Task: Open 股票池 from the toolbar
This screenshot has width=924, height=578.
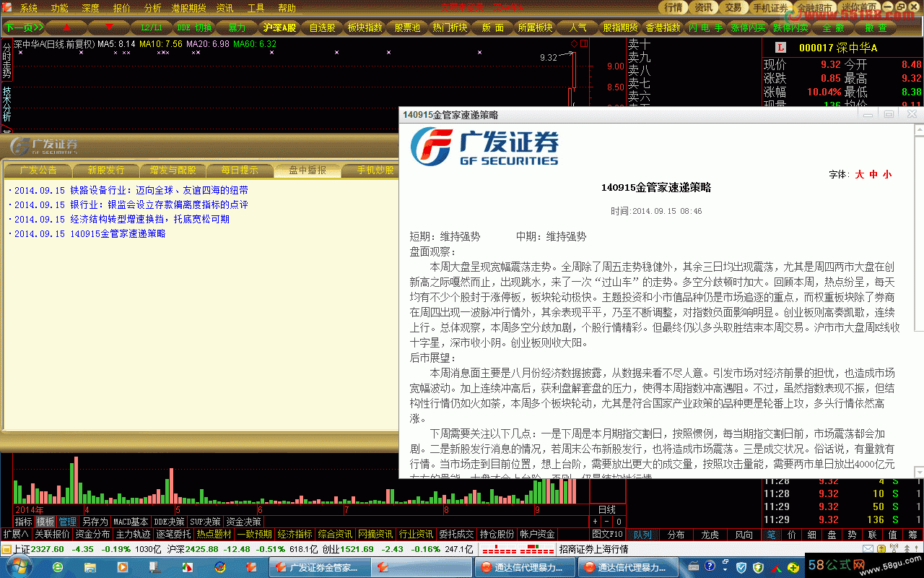Action: [x=407, y=27]
